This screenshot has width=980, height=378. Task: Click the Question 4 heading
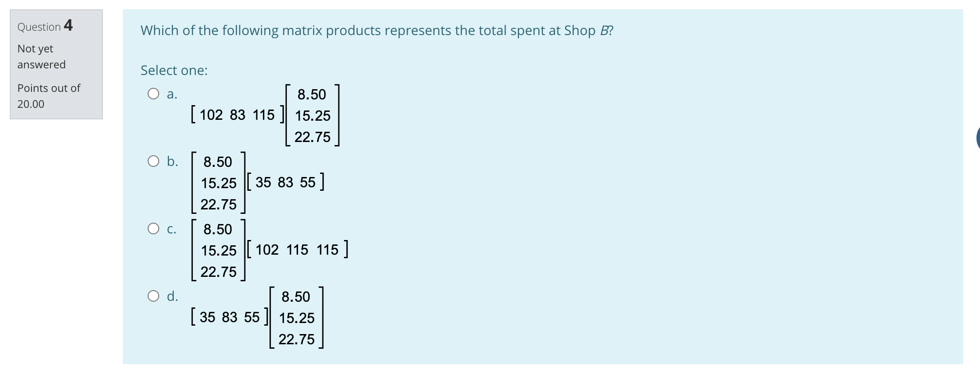coord(43,26)
